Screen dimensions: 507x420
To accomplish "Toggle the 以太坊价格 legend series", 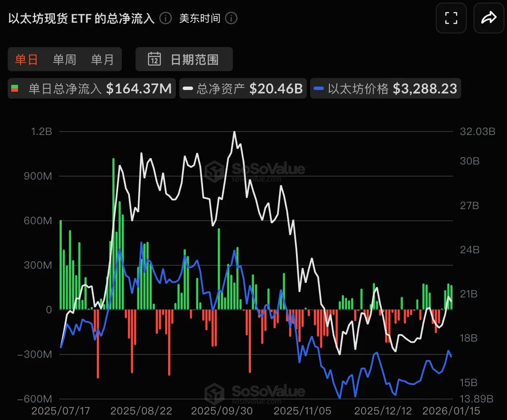I will point(386,88).
